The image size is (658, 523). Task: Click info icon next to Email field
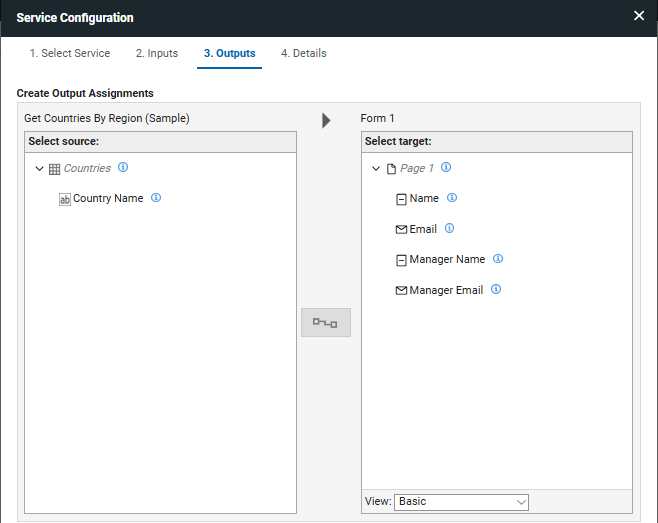tap(449, 229)
